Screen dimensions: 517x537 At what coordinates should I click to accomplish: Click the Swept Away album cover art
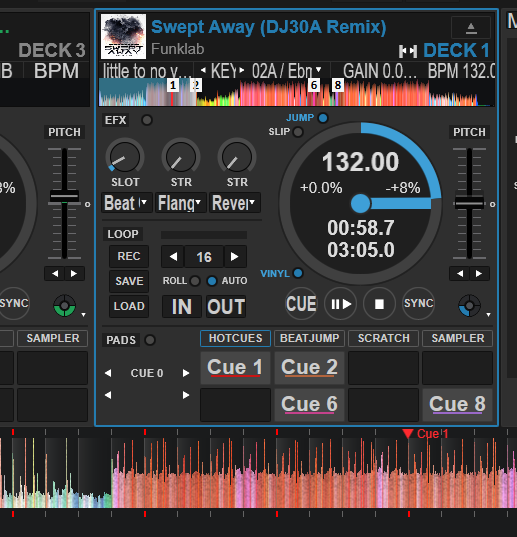point(123,37)
